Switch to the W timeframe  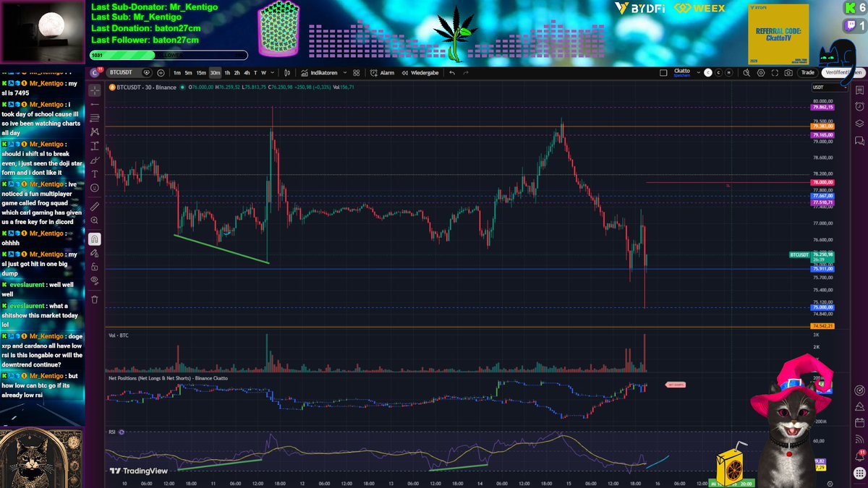263,72
